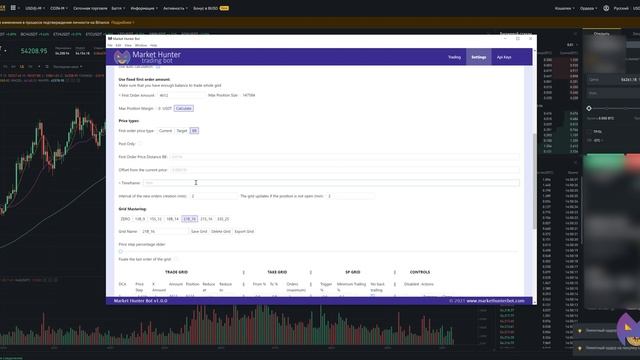
Task: Open the Кошелек dropdown in Binance
Action: pos(564,8)
